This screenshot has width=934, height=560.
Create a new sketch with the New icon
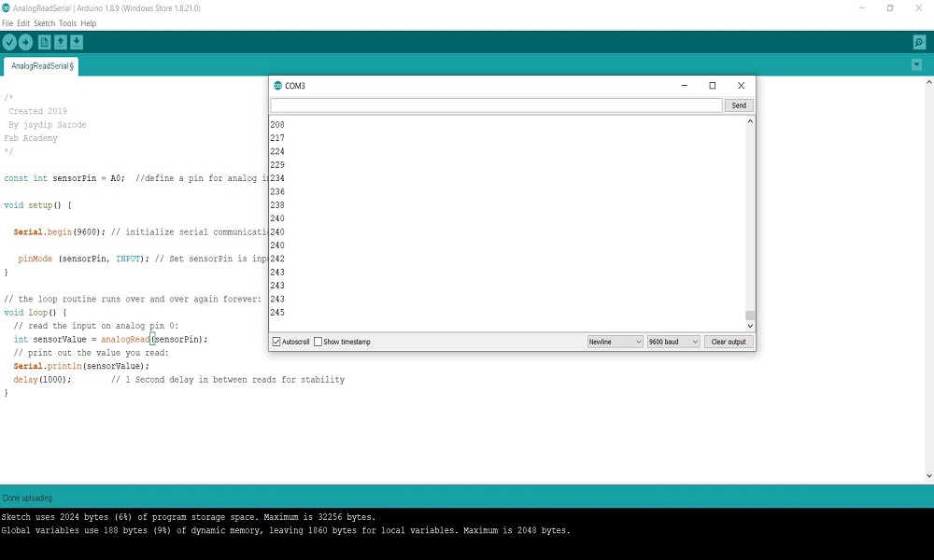44,42
